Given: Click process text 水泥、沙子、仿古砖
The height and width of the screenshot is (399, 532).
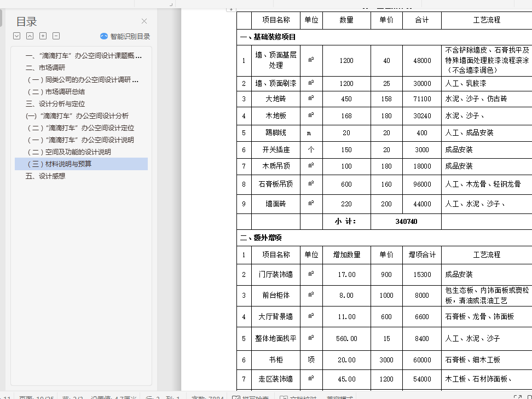Looking at the screenshot, I should (x=476, y=99).
